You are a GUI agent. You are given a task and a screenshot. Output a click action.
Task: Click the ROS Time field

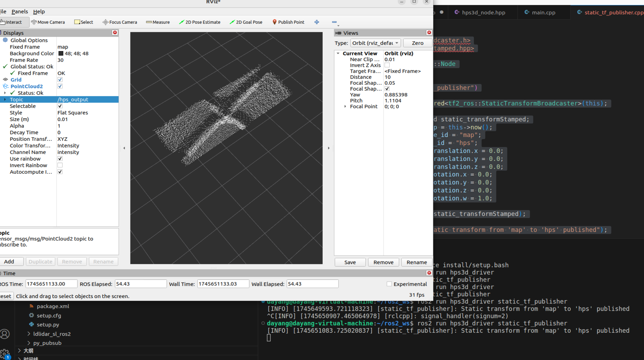coord(51,284)
